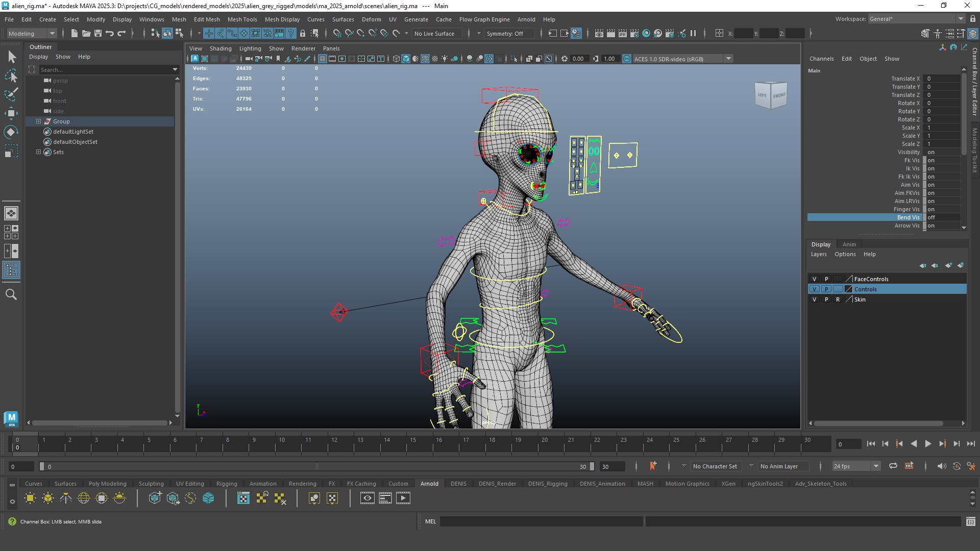This screenshot has width=980, height=551.
Task: Toggle the R display type of Skin layer
Action: 838,299
